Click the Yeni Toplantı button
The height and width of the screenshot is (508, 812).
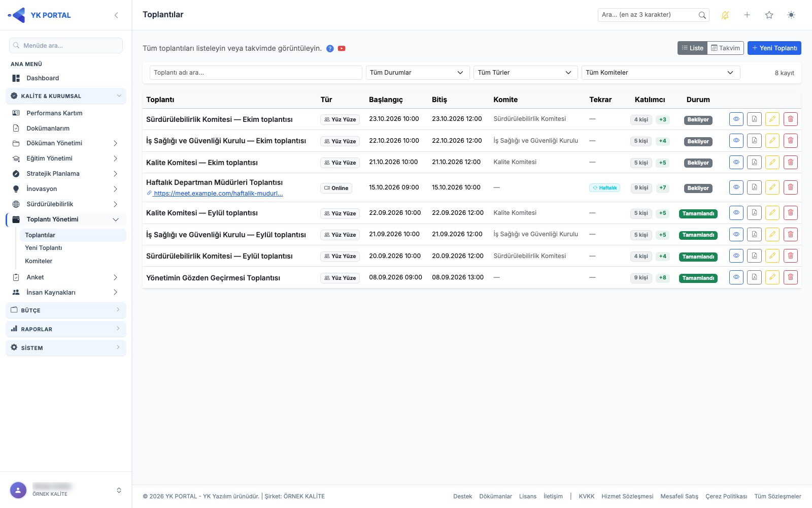tap(774, 48)
